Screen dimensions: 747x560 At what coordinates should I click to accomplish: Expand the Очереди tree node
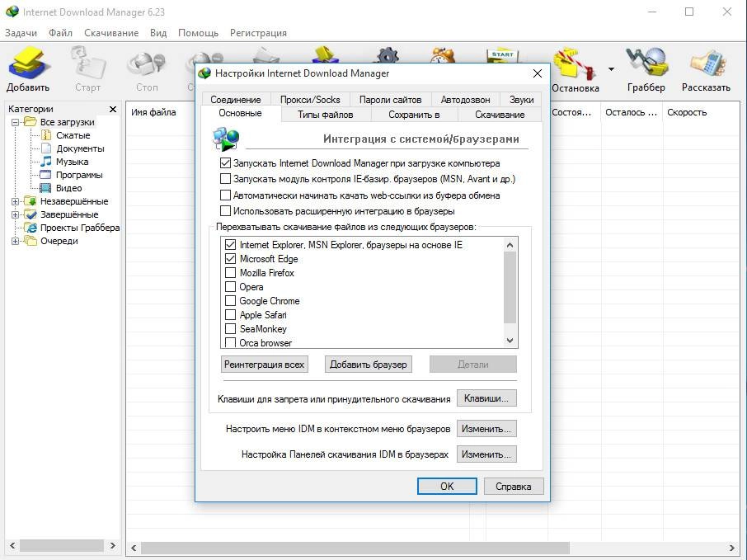[x=15, y=241]
